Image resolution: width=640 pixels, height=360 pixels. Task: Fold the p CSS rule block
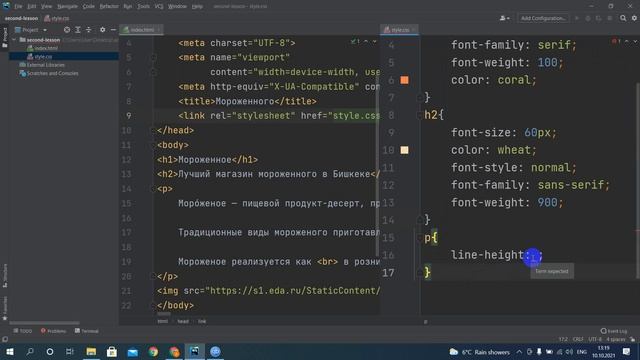[x=419, y=238]
